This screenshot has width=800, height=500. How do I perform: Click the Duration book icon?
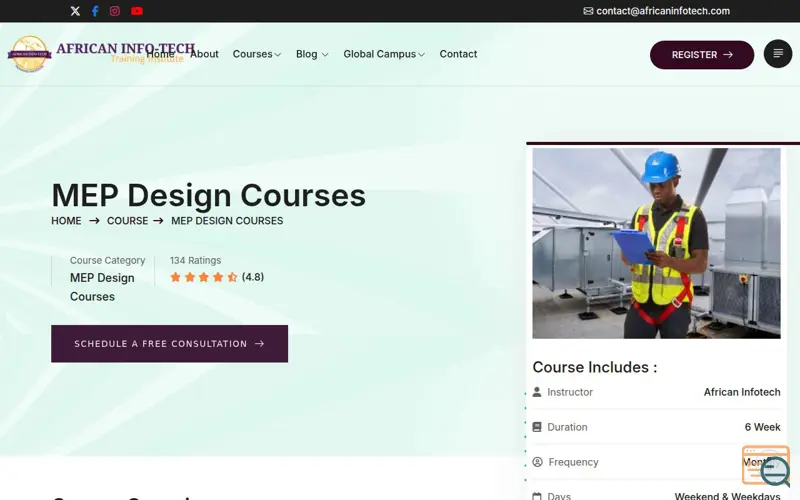point(537,427)
